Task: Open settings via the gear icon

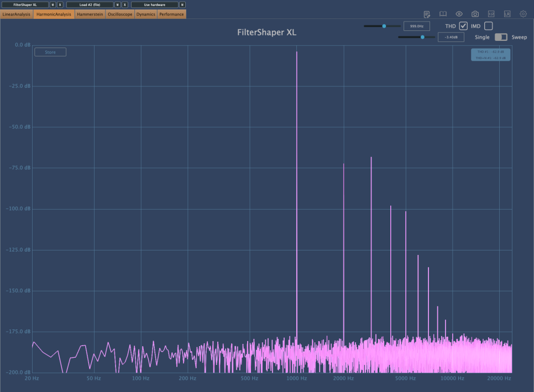Action: click(523, 14)
